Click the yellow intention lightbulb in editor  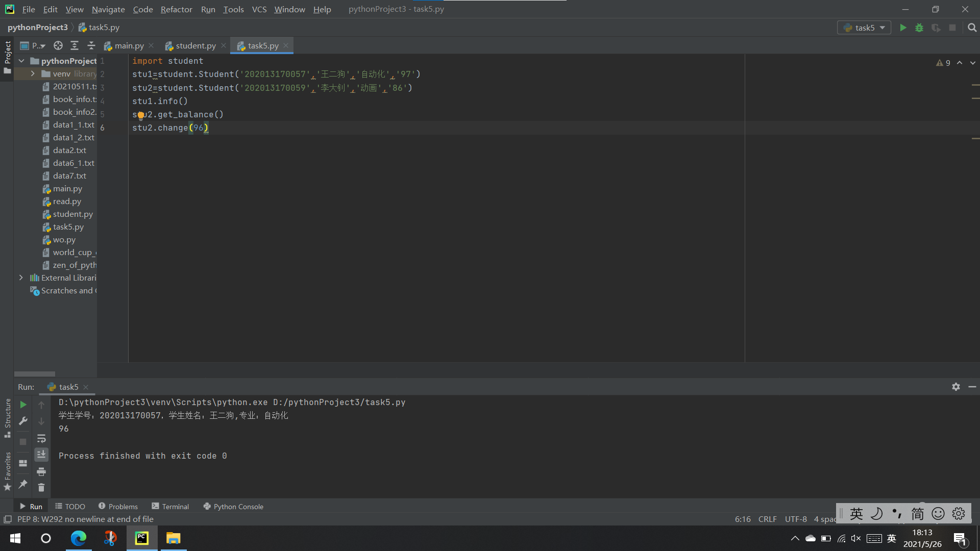(x=141, y=115)
